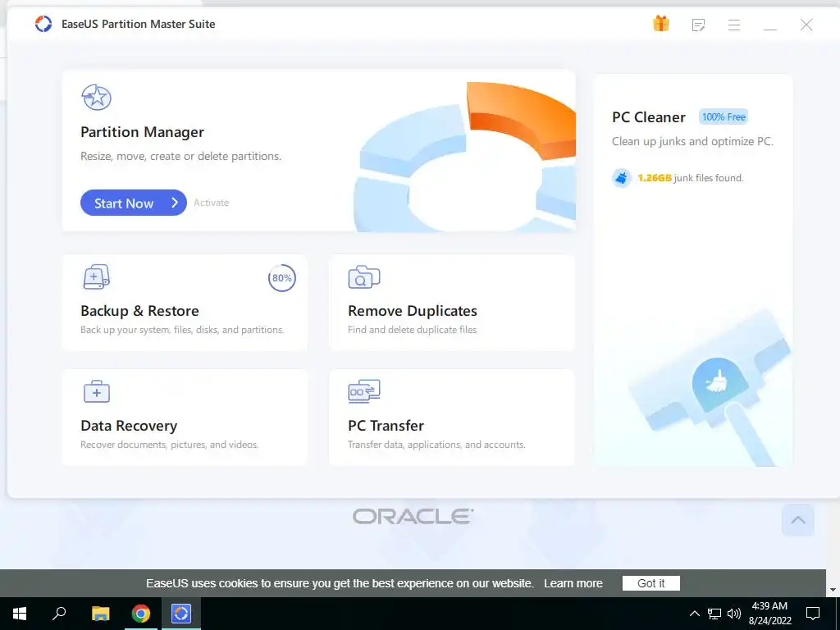840x630 pixels.
Task: Click the Partition Manager title text
Action: click(142, 132)
